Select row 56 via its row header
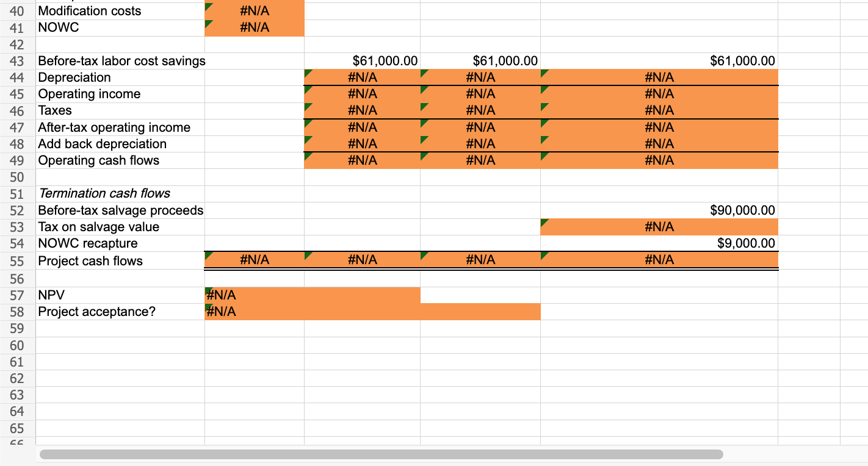Viewport: 868px width, 466px height. tap(17, 279)
